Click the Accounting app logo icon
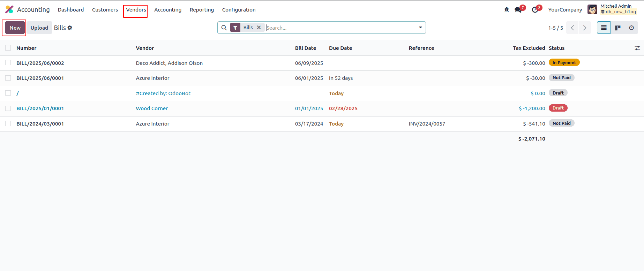Image resolution: width=644 pixels, height=271 pixels. pyautogui.click(x=9, y=9)
